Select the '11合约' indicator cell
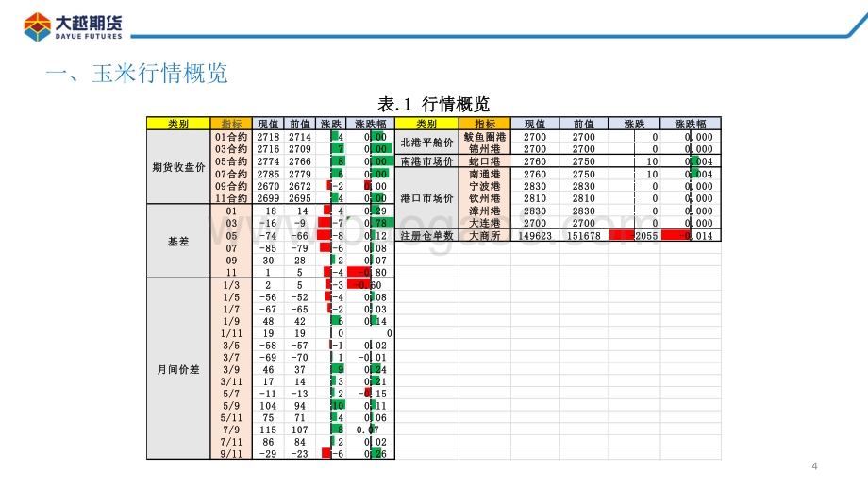 point(231,198)
